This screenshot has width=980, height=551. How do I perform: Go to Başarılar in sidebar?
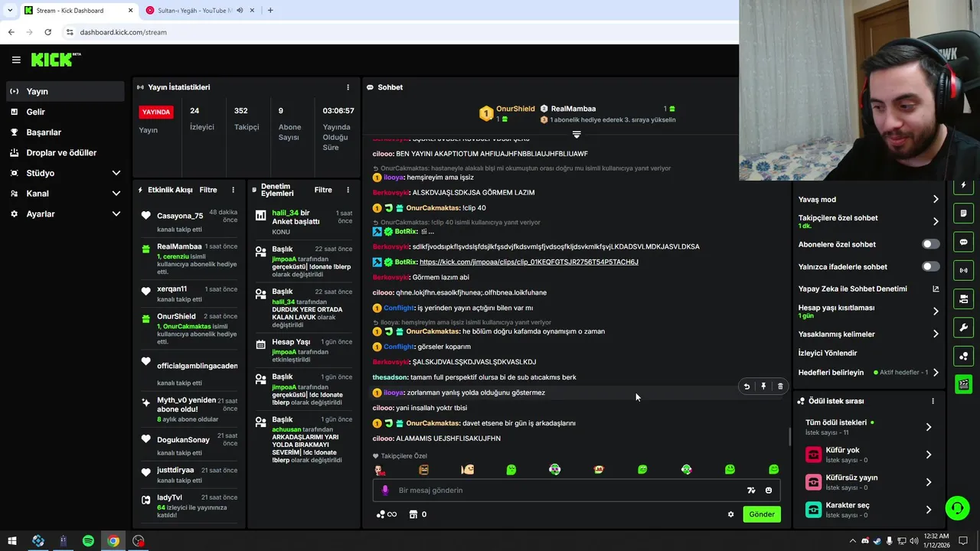click(65, 132)
